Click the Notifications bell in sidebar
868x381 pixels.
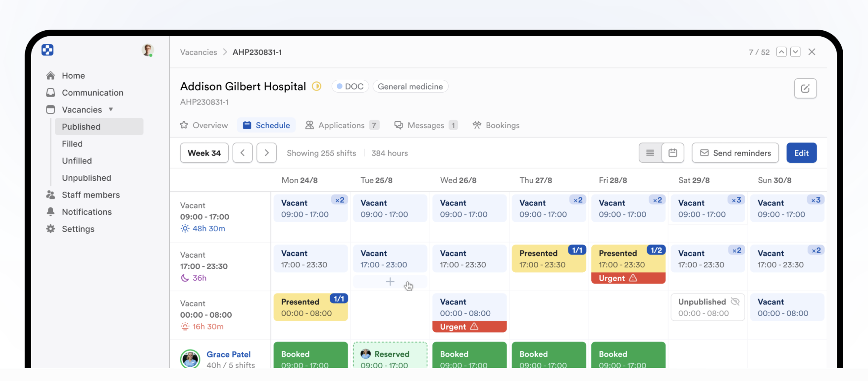(x=51, y=212)
